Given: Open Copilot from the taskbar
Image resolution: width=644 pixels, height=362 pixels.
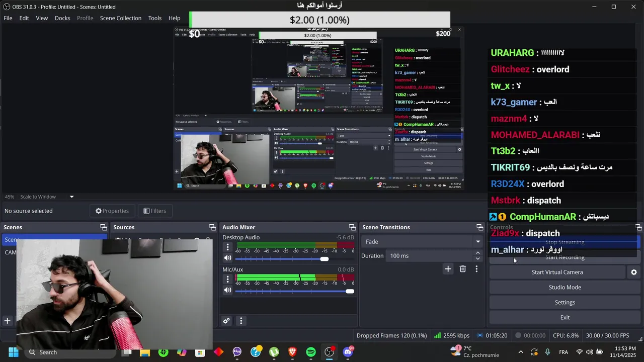Looking at the screenshot, I should (182, 352).
